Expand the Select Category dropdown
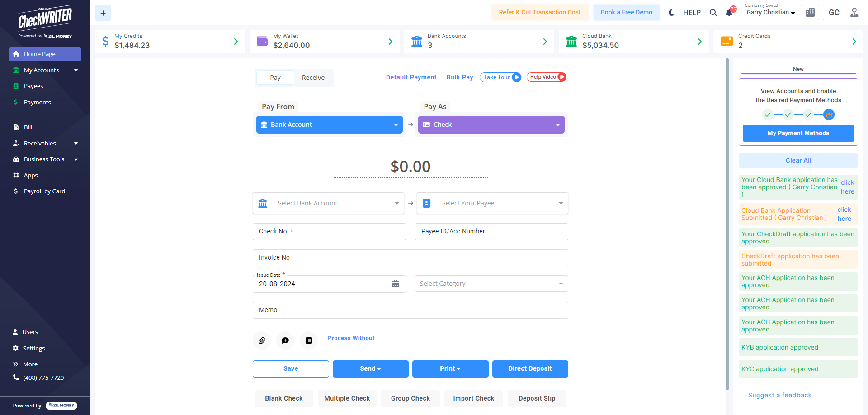The height and width of the screenshot is (415, 868). pos(491,284)
